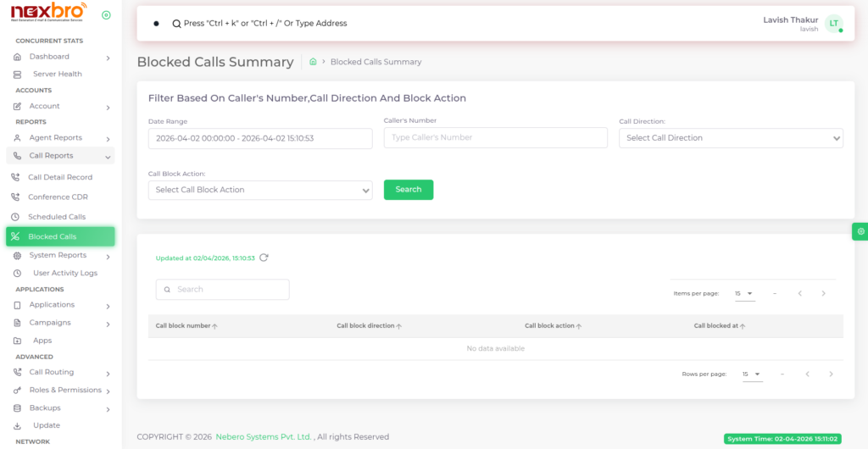Open the Nebero Systems Pvt. Ltd. link
Image resolution: width=868 pixels, height=449 pixels.
264,437
